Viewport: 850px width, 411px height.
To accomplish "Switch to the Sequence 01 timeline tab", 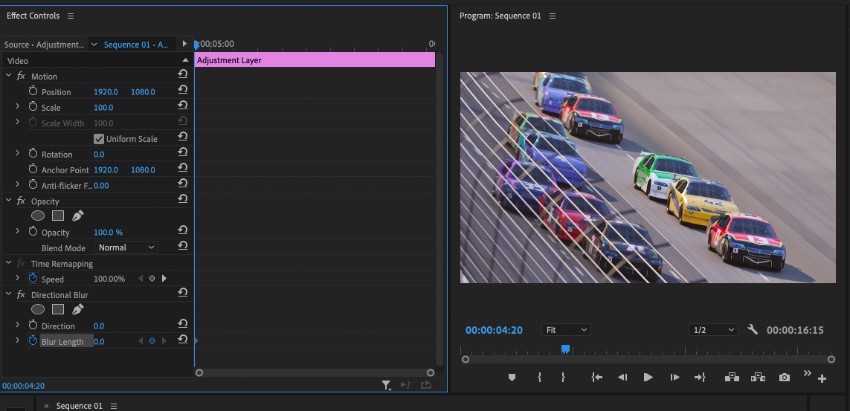I will click(x=79, y=405).
